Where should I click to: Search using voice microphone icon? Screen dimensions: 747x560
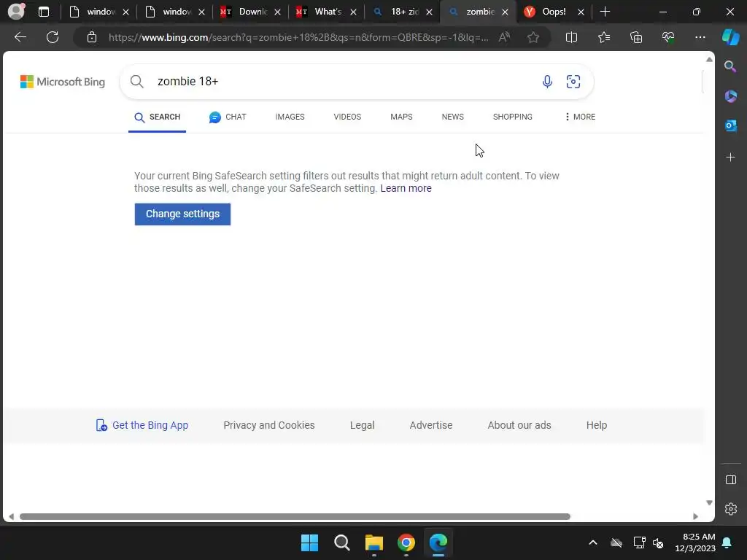coord(547,82)
